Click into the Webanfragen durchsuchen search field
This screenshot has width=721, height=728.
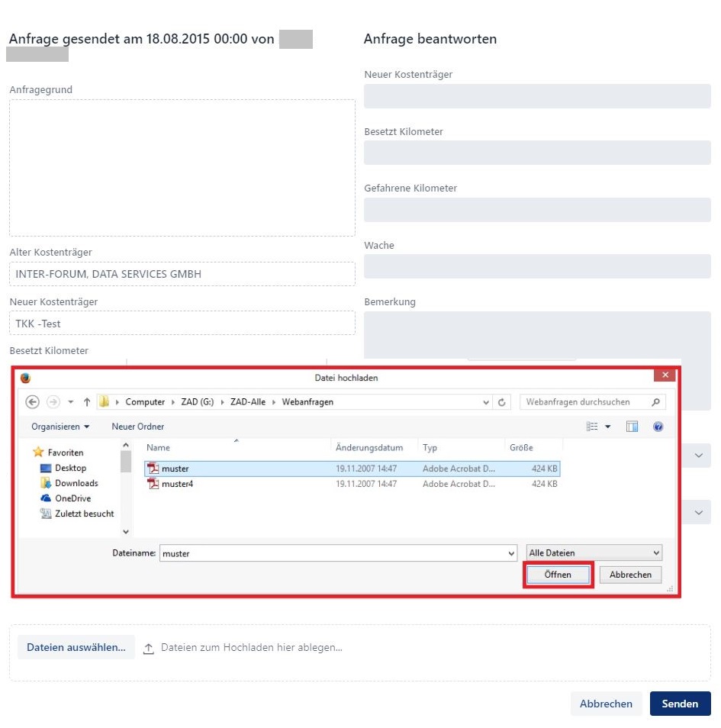coord(586,402)
